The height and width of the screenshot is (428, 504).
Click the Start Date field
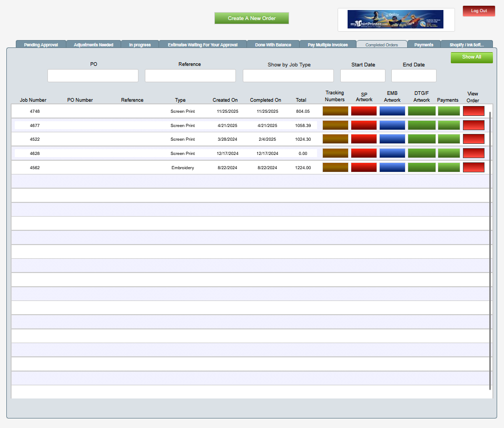click(x=363, y=75)
